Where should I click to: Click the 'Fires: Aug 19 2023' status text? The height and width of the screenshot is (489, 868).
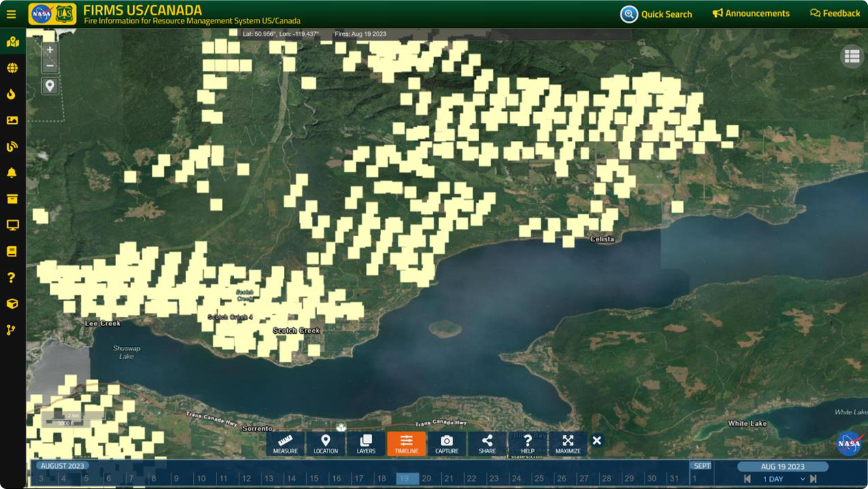[360, 33]
